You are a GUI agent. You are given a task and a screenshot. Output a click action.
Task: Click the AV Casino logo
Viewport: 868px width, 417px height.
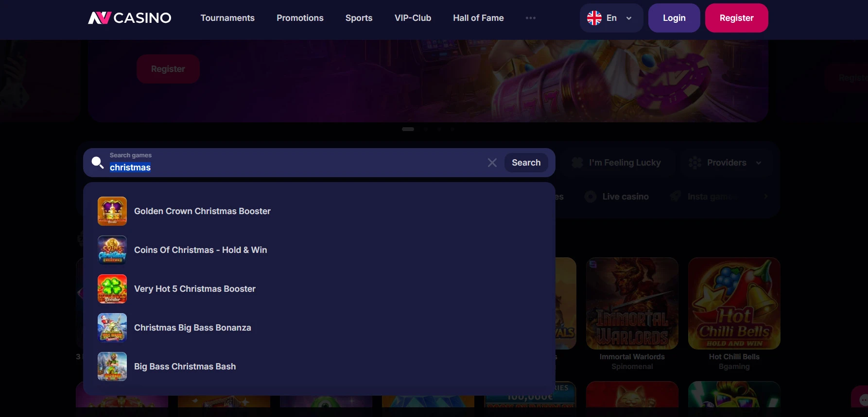click(x=130, y=18)
